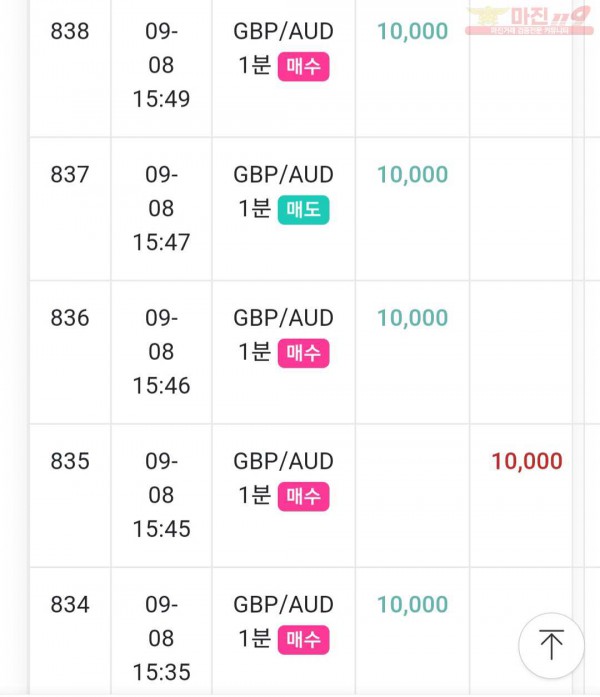Click GBP/AUD pair in row 837
Screen dimensions: 600x697
[x=284, y=175]
